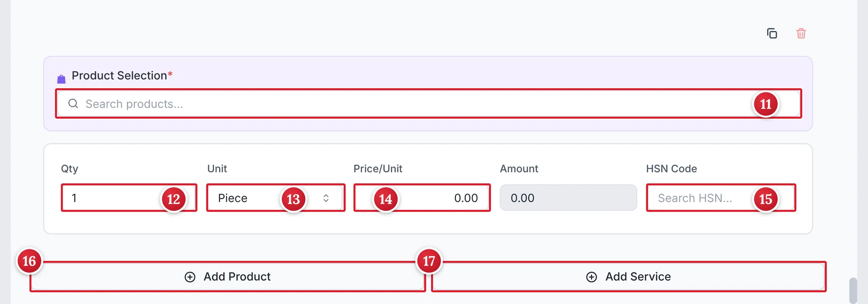Click the duplicate item copy icon
This screenshot has height=304, width=868.
772,33
